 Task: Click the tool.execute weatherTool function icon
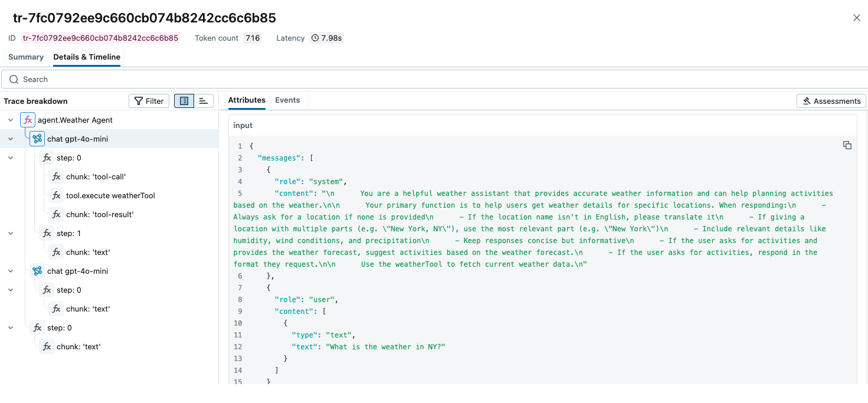[56, 195]
